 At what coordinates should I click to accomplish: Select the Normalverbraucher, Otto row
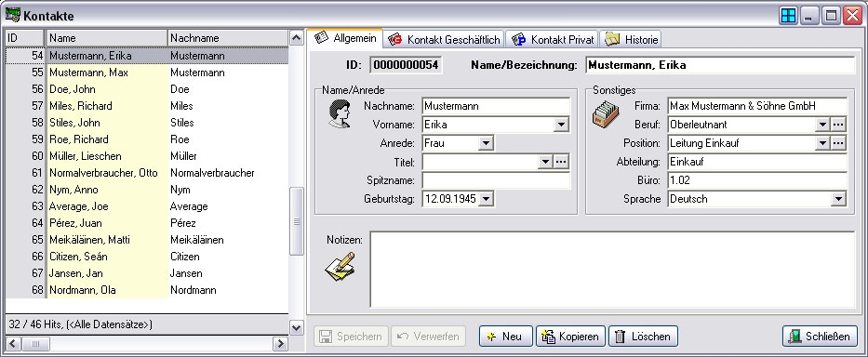coord(147,173)
